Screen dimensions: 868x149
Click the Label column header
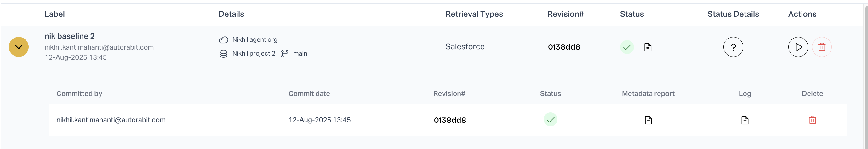tap(54, 14)
